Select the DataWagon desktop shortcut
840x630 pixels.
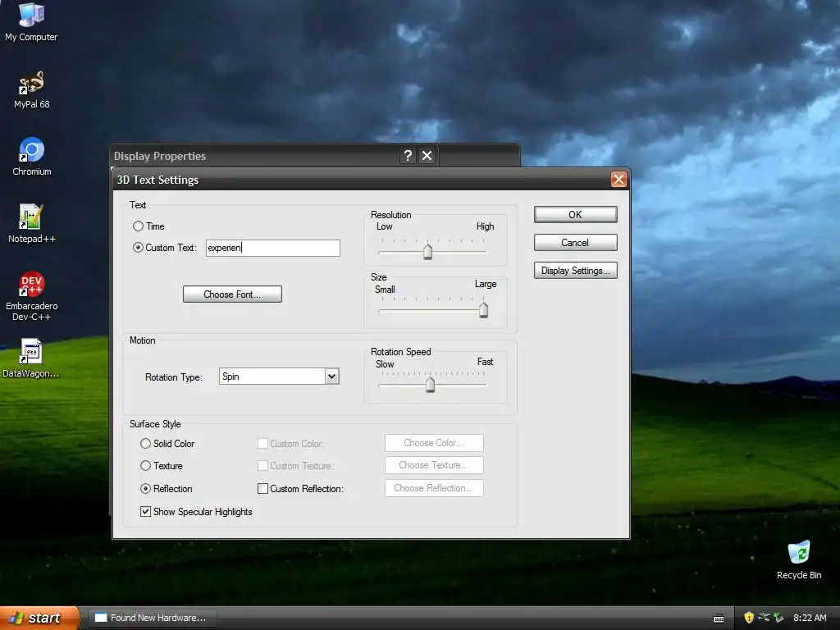point(31,358)
